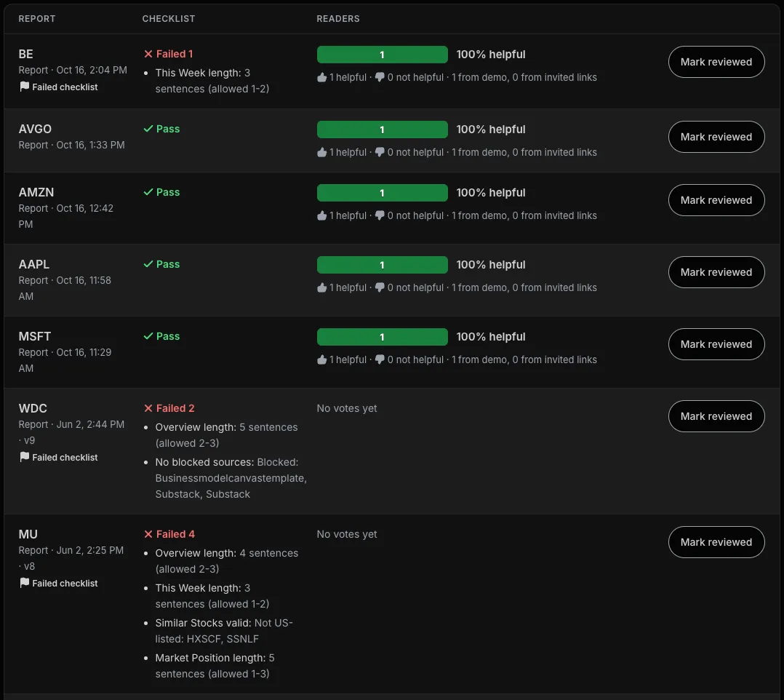Click 'Report · Oct 16, 1:33 PM' text
This screenshot has width=784, height=700.
pyautogui.click(x=71, y=145)
